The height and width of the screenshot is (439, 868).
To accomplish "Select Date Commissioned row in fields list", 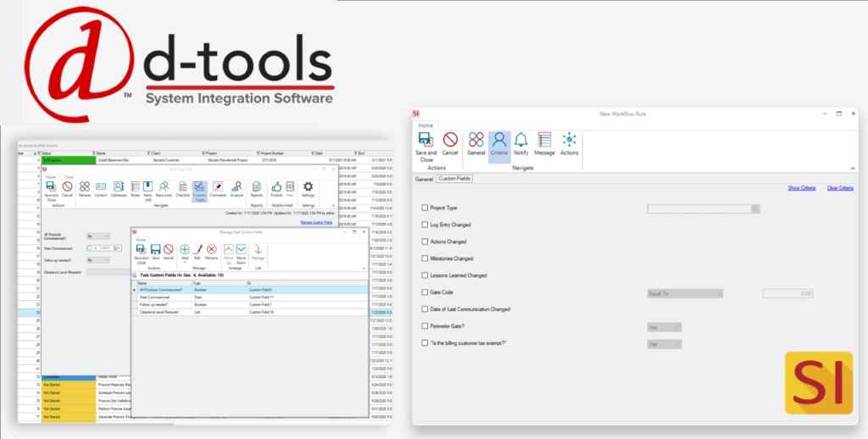I will (250, 297).
